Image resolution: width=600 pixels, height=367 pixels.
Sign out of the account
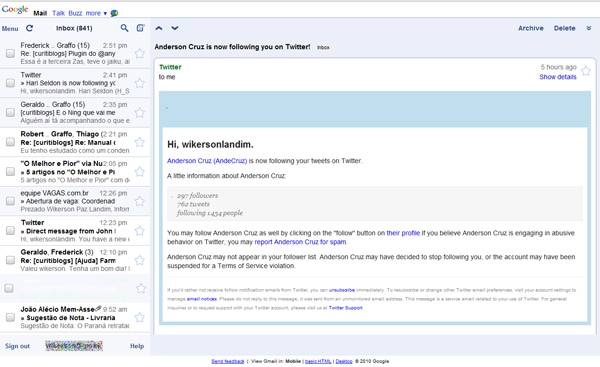click(x=17, y=346)
